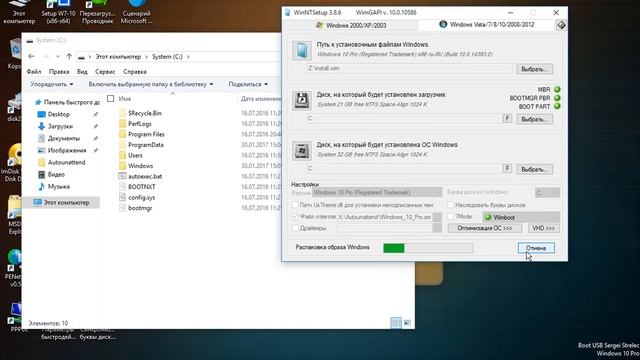Select the config.sys file icon
The width and height of the screenshot is (640, 360).
122,197
